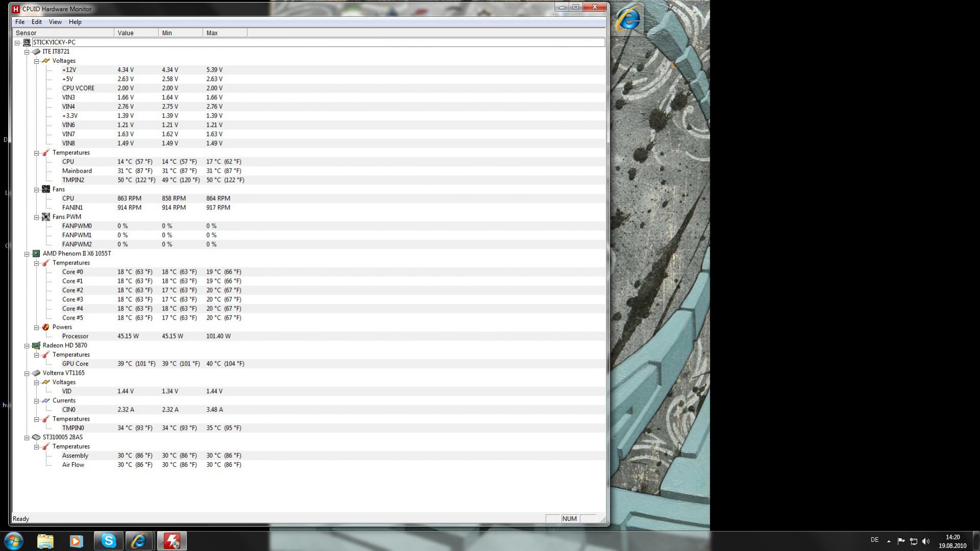
Task: Show hidden system tray icons
Action: (x=889, y=541)
